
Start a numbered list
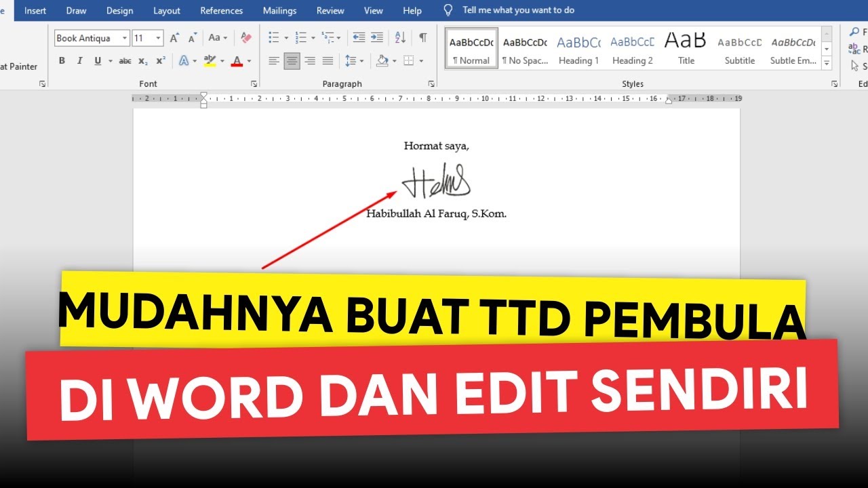click(x=301, y=38)
